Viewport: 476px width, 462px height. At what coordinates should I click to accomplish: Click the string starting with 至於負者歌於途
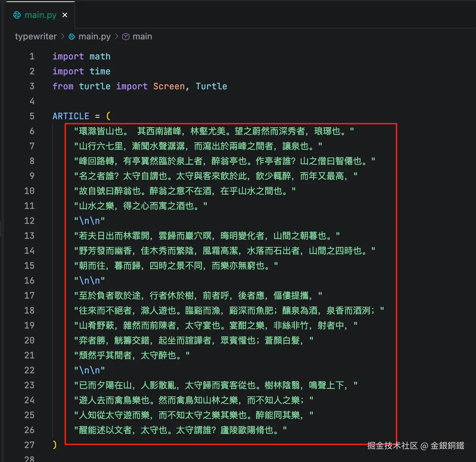point(198,296)
